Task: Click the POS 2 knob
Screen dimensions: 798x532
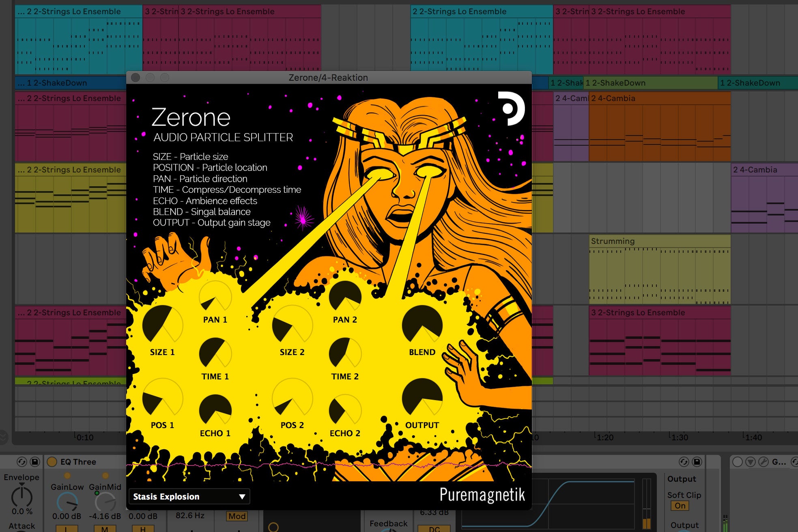Action: [x=292, y=398]
